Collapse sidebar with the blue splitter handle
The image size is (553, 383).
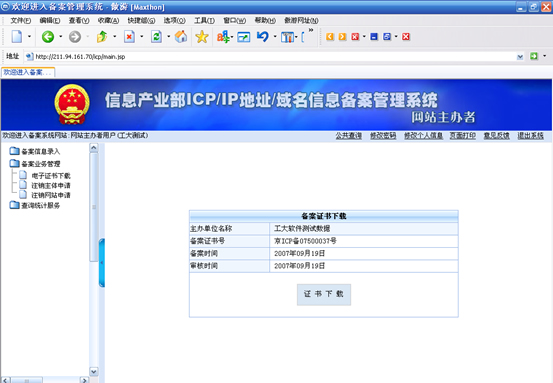(102, 263)
